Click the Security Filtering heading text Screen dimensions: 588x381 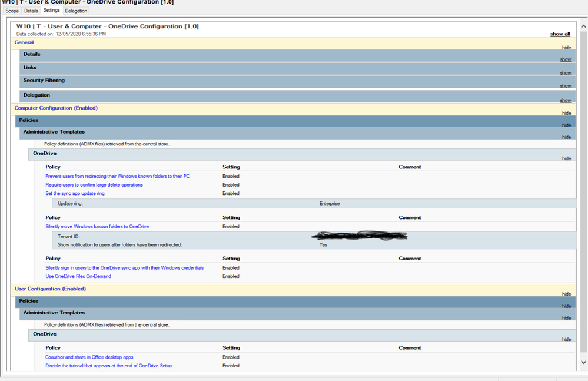(x=44, y=81)
